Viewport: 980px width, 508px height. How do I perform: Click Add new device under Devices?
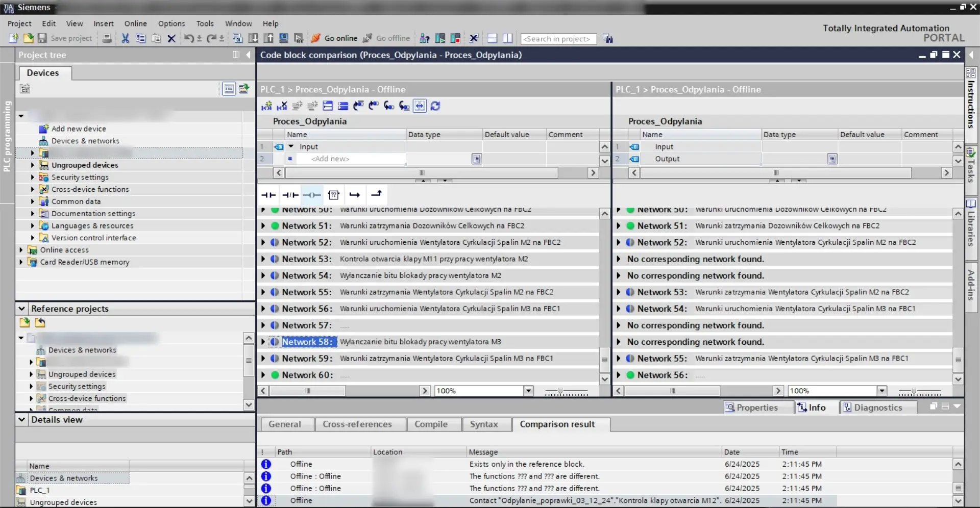pos(78,129)
